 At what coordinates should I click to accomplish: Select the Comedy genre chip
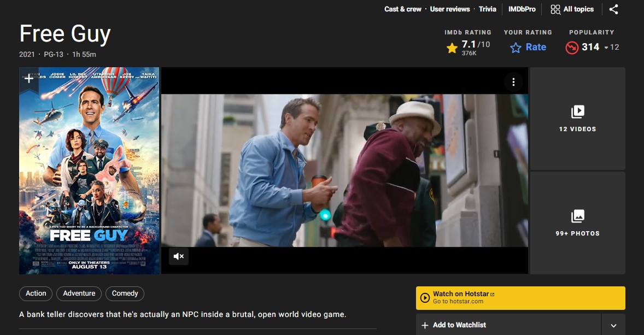click(x=125, y=293)
